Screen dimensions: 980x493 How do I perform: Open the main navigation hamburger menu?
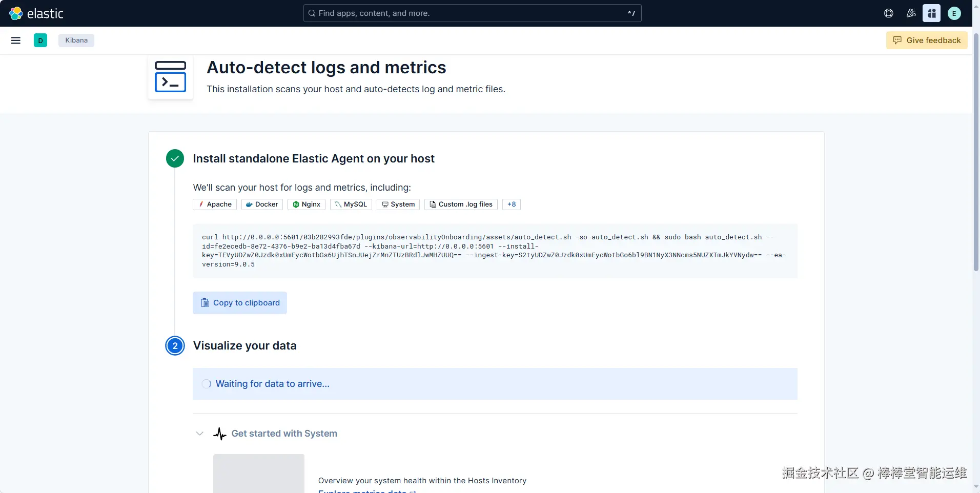point(16,40)
